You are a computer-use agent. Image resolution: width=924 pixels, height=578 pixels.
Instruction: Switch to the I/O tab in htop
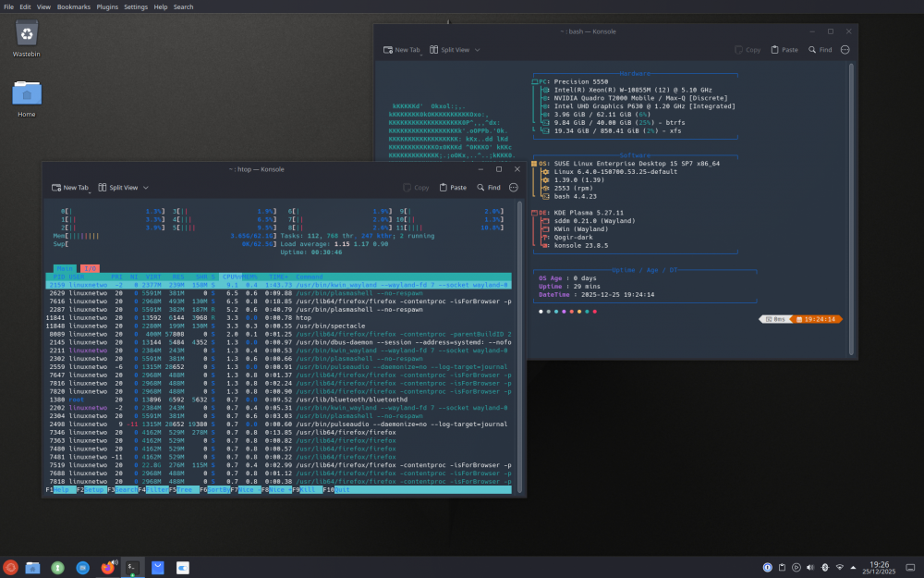(91, 268)
